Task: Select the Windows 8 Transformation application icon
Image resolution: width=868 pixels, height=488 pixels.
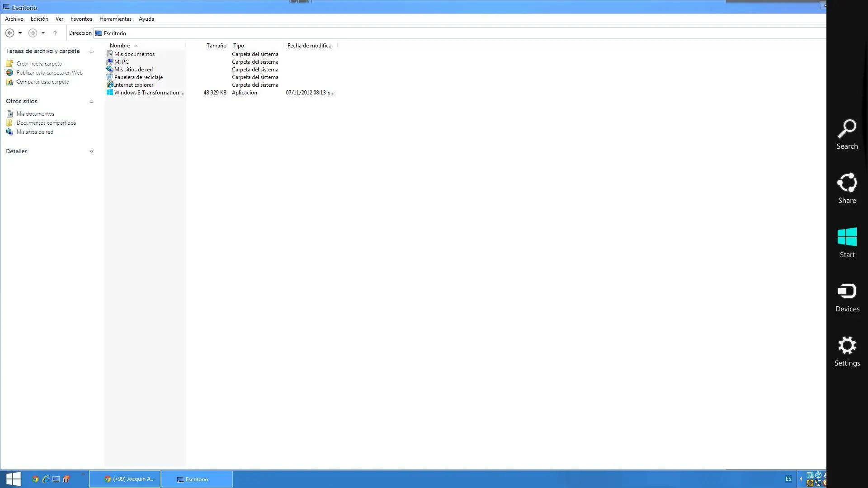Action: tap(110, 92)
